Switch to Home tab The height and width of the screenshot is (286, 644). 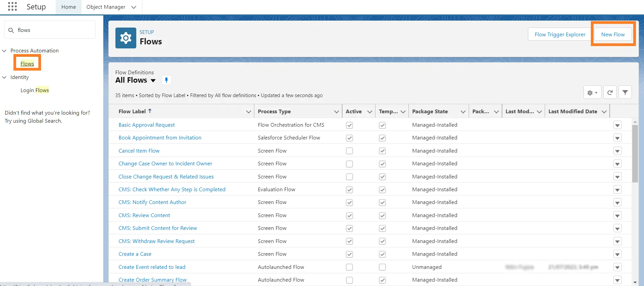69,7
